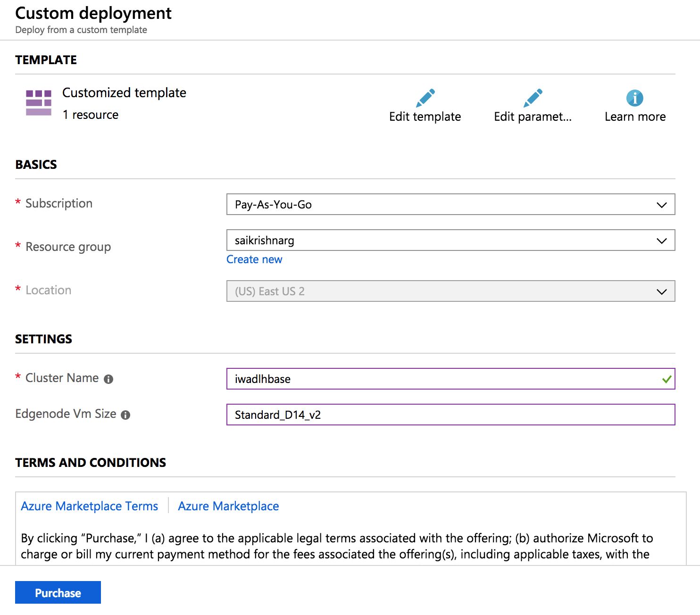This screenshot has height=615, width=700.
Task: Click the Customized template purple icon
Action: coord(39,103)
